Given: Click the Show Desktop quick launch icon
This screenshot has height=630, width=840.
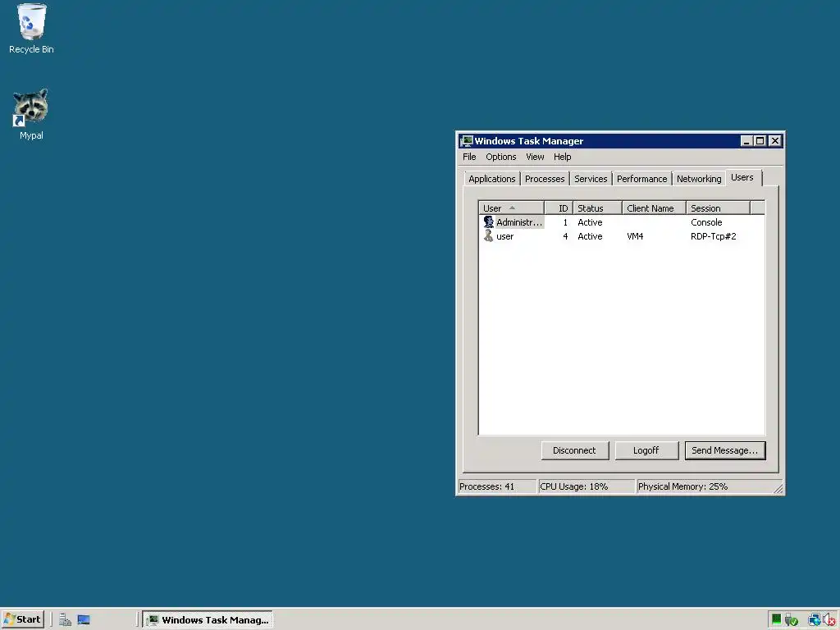Looking at the screenshot, I should [84, 620].
